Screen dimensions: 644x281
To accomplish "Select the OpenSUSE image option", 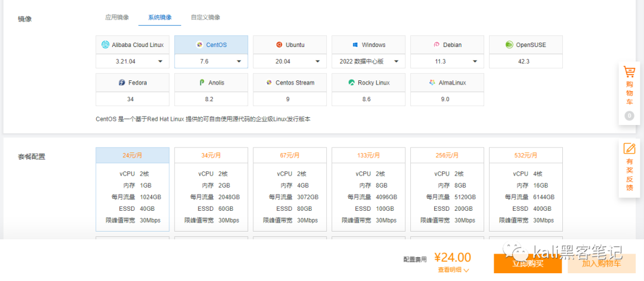I will 526,45.
